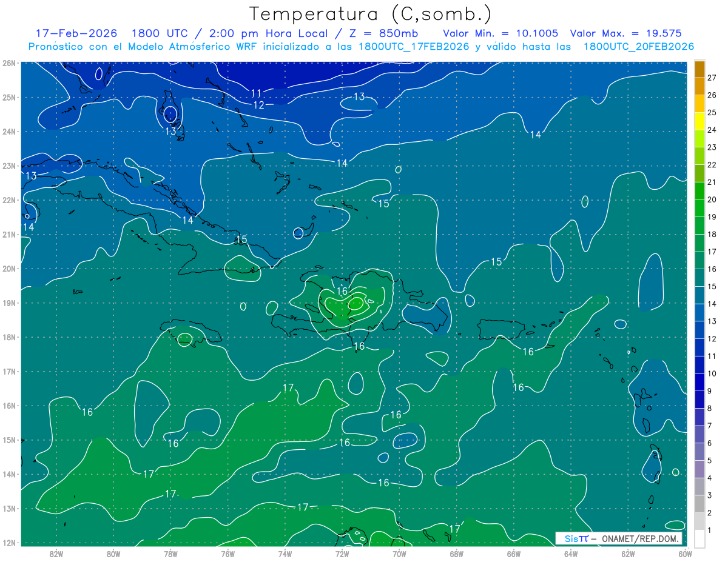
Task: Pick the bright green swatch between 19 and 20
Action: (x=699, y=208)
